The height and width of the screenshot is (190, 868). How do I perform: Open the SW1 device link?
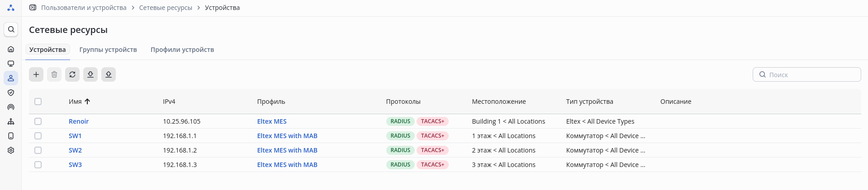click(75, 136)
